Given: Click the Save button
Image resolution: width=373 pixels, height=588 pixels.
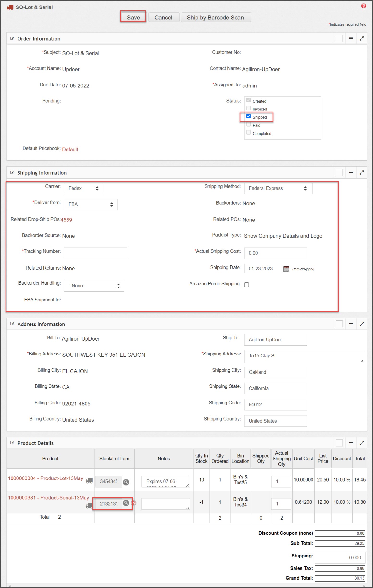Looking at the screenshot, I should pos(133,17).
